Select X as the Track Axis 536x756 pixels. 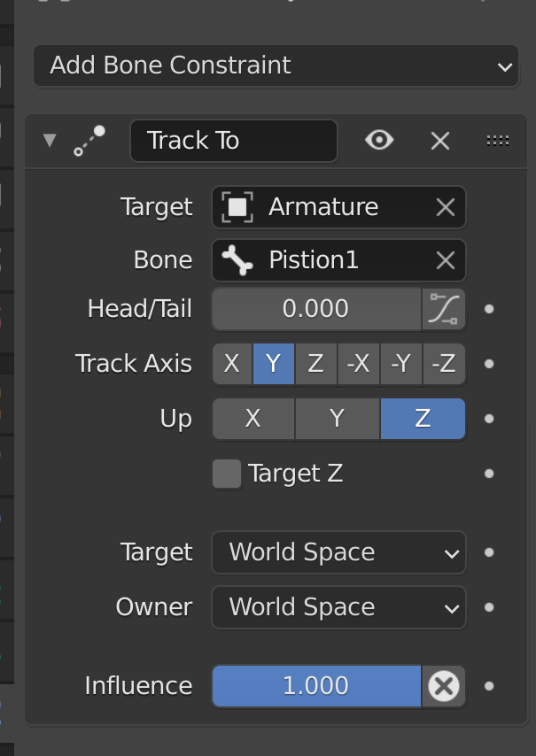[x=232, y=364]
